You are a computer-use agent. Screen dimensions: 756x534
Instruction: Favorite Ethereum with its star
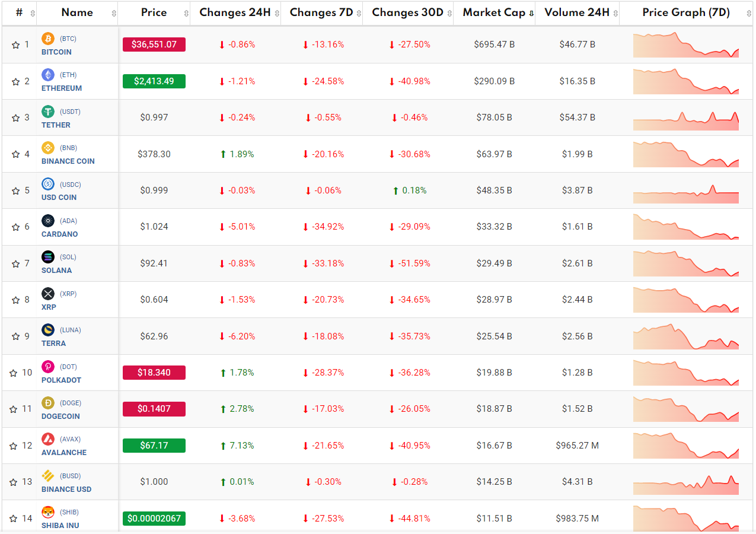click(15, 81)
